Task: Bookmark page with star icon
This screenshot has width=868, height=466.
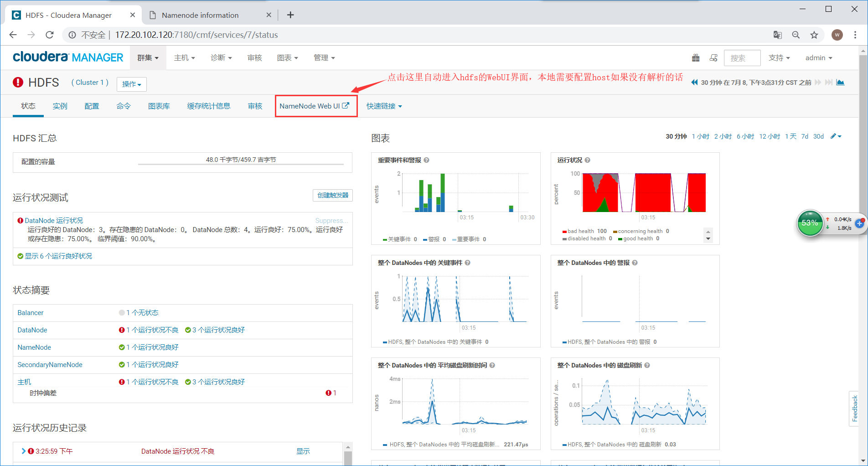Action: pyautogui.click(x=814, y=35)
